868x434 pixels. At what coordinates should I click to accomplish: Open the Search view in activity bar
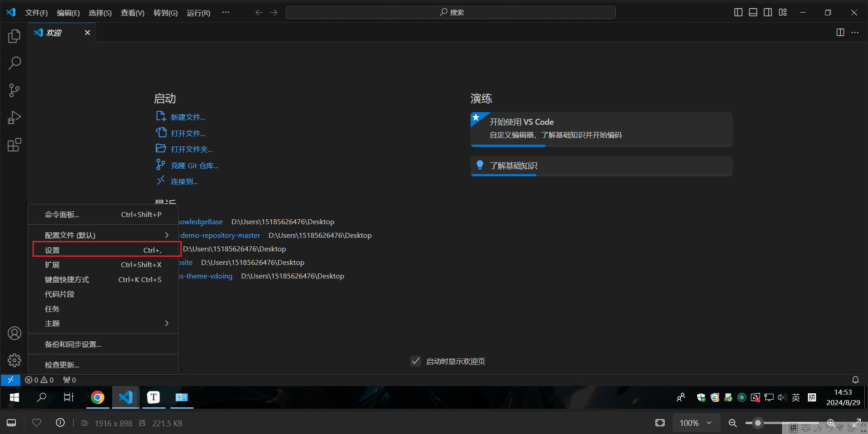click(14, 63)
